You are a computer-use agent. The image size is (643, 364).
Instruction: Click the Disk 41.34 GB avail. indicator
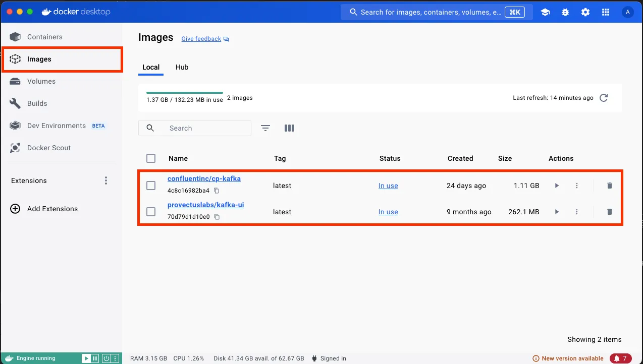click(259, 358)
